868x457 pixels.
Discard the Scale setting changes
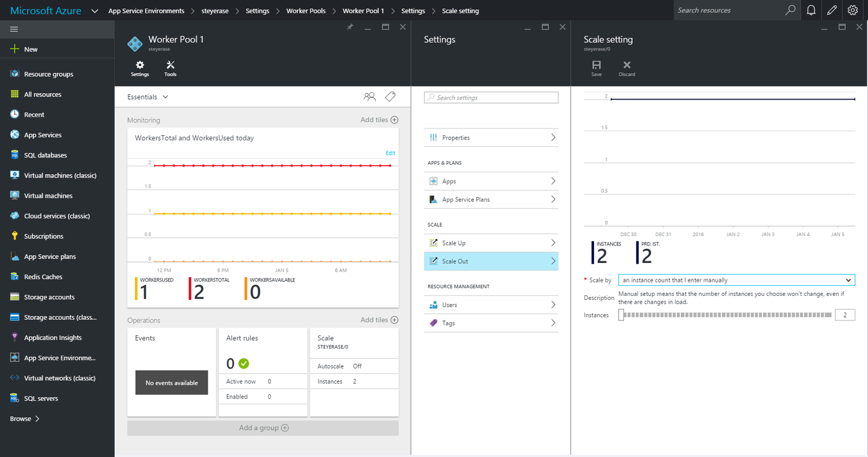(x=626, y=67)
